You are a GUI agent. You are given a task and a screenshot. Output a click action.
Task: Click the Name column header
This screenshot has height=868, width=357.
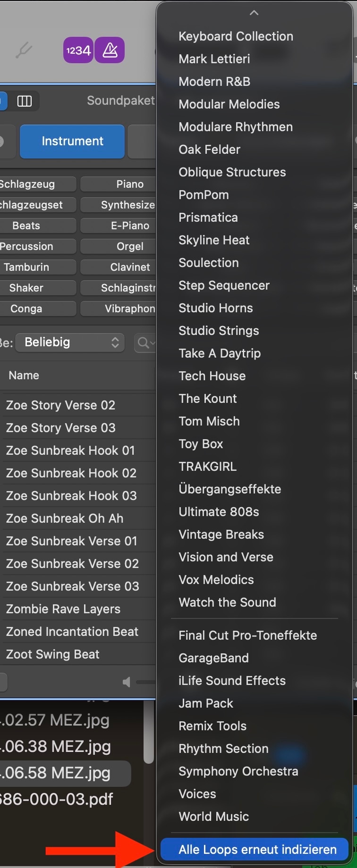coord(24,376)
